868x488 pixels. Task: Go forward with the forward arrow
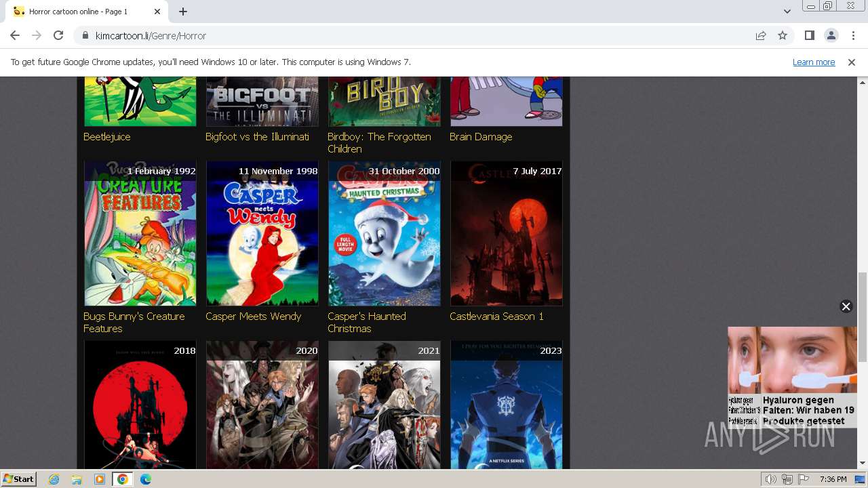click(x=37, y=35)
